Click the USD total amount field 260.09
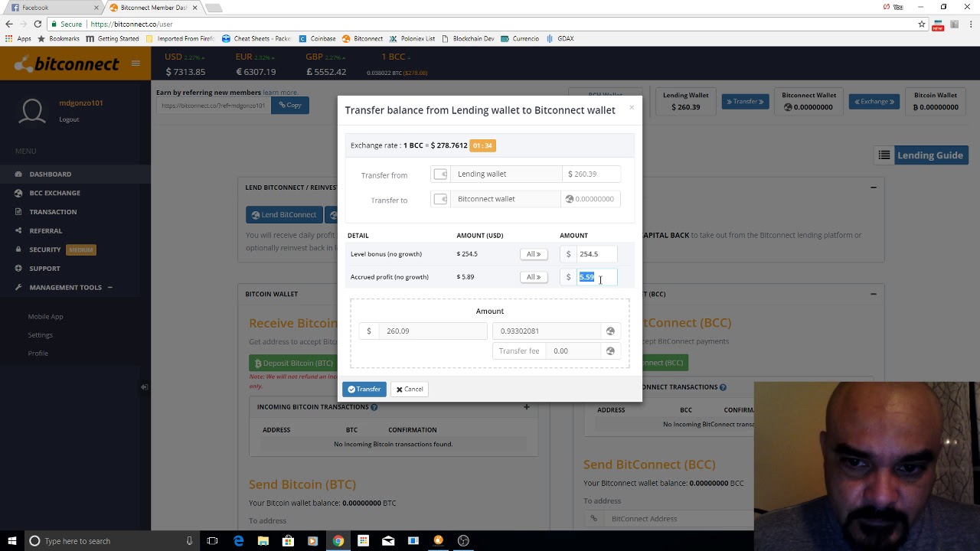 (x=433, y=331)
